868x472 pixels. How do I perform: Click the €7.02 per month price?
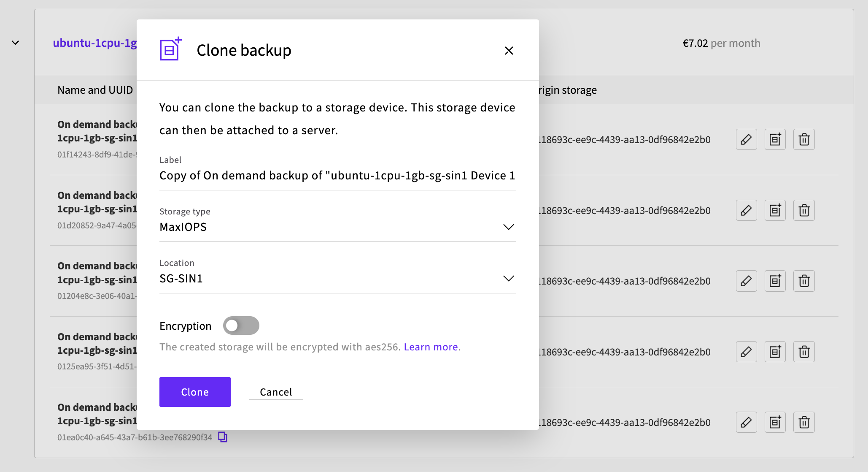pyautogui.click(x=721, y=43)
